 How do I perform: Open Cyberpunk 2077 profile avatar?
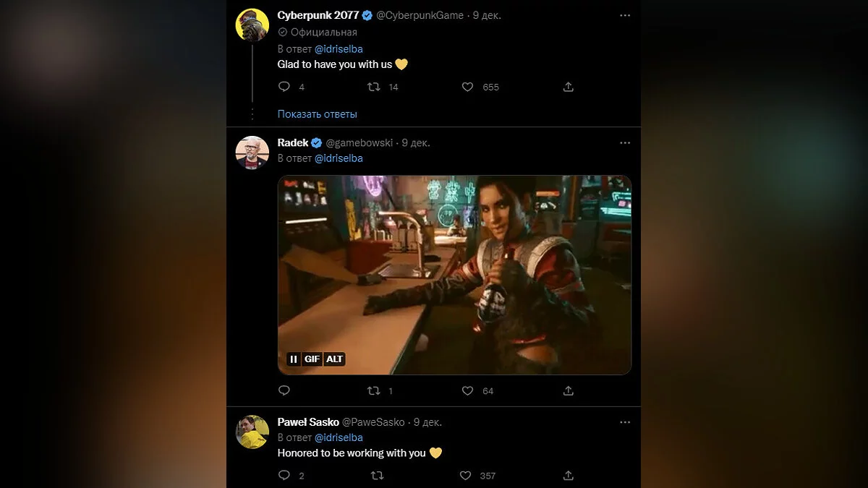252,25
